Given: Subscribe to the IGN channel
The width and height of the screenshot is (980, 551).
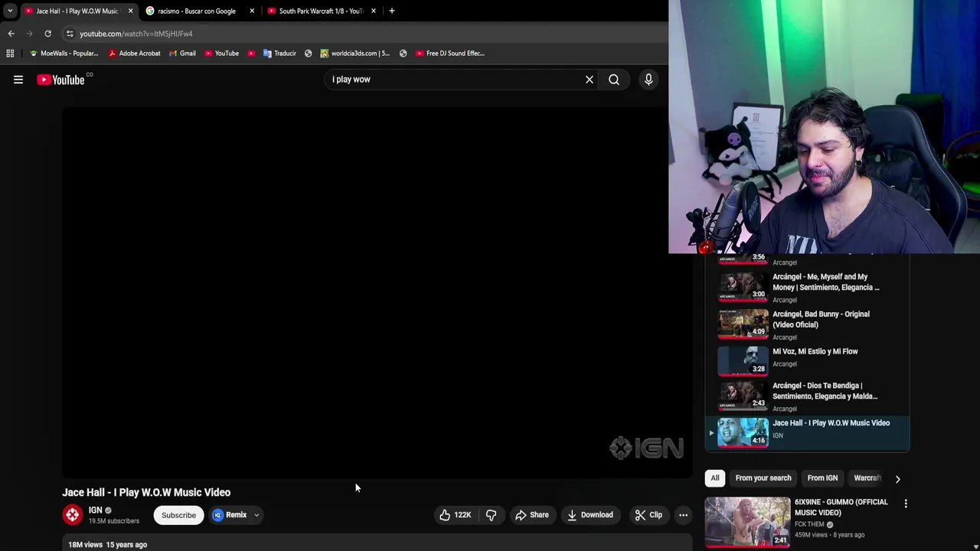Looking at the screenshot, I should [178, 515].
